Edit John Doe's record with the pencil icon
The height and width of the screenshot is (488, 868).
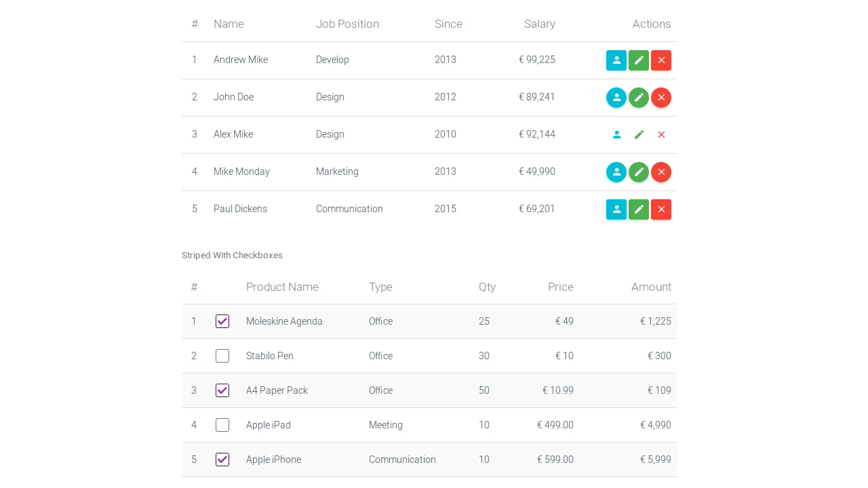(x=638, y=98)
